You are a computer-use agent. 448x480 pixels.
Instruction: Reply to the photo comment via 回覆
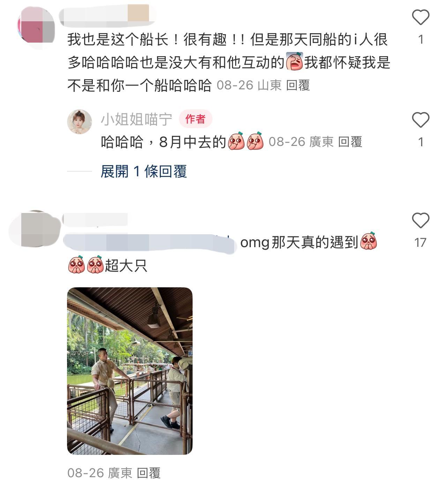[149, 473]
